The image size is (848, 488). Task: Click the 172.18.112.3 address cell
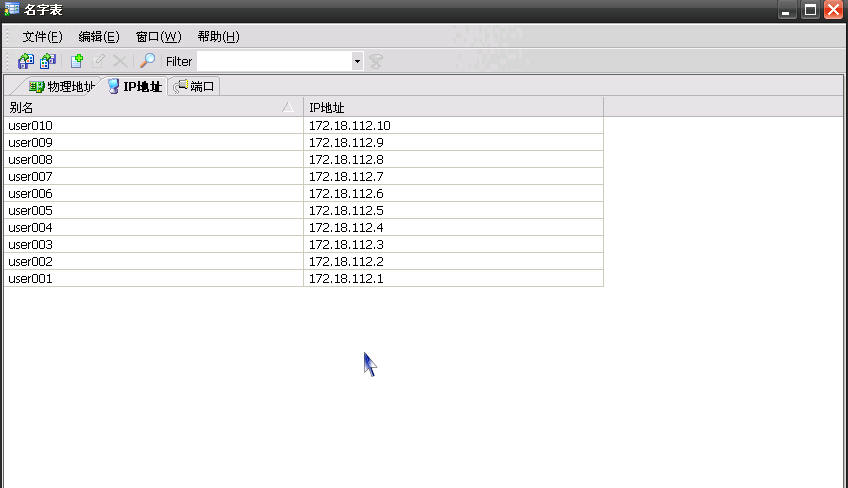tap(453, 245)
